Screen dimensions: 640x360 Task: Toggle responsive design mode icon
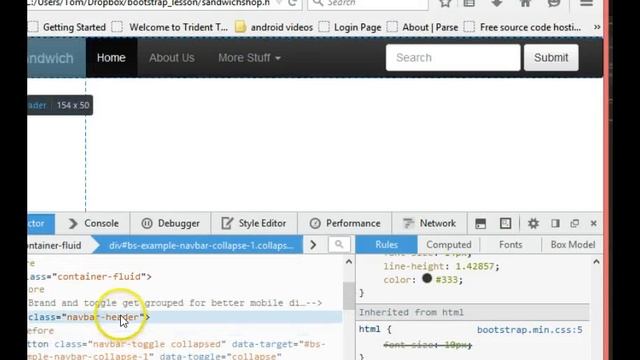(x=505, y=223)
